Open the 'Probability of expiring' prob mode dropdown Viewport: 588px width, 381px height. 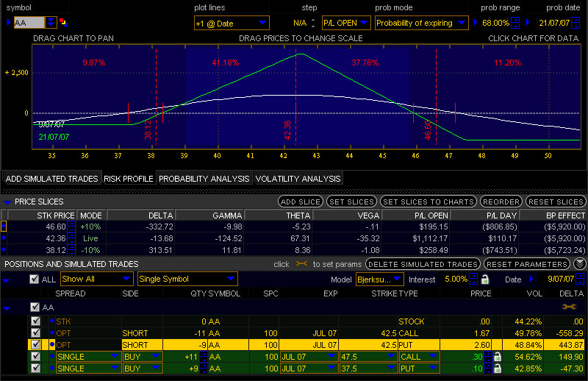point(421,23)
